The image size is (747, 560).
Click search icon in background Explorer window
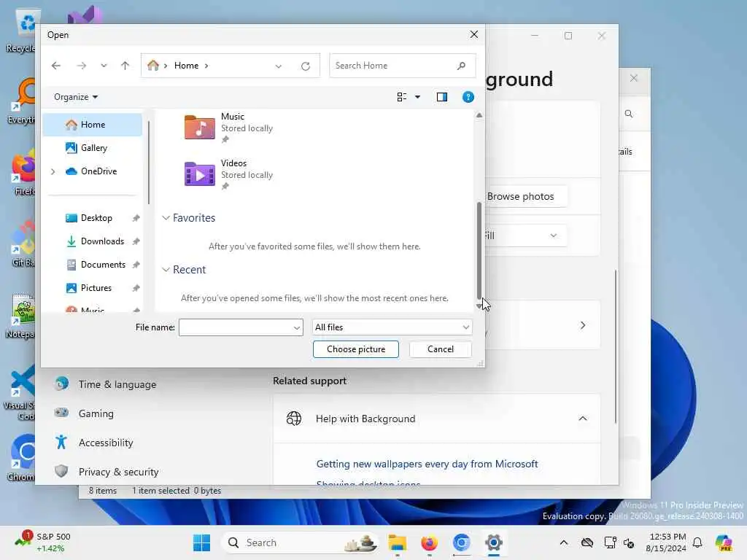(629, 114)
